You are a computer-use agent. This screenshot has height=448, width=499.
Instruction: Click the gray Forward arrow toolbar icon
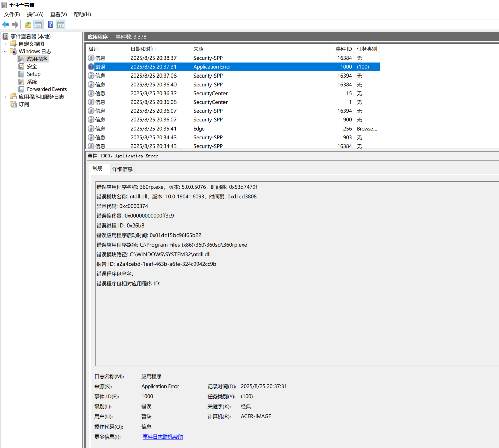(x=15, y=24)
